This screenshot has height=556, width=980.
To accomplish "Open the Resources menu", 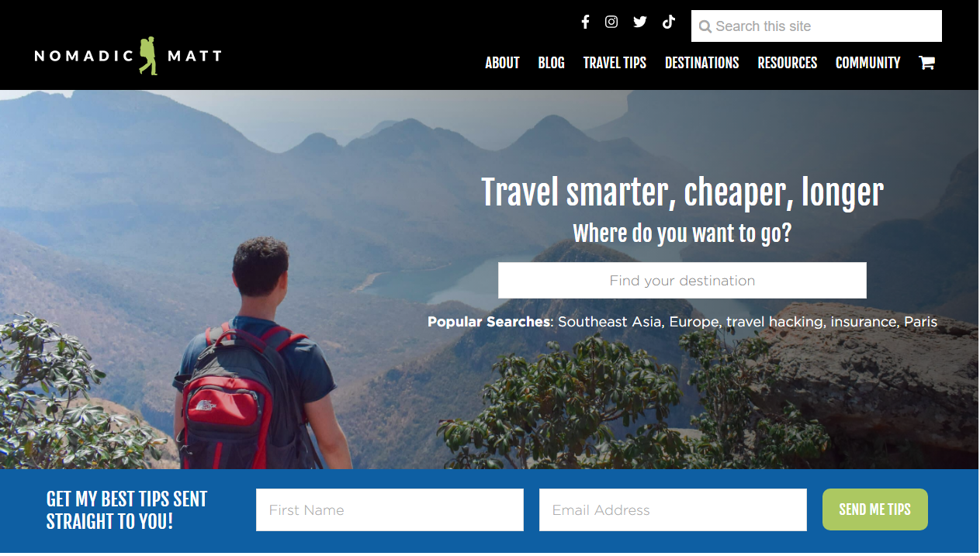I will [787, 63].
